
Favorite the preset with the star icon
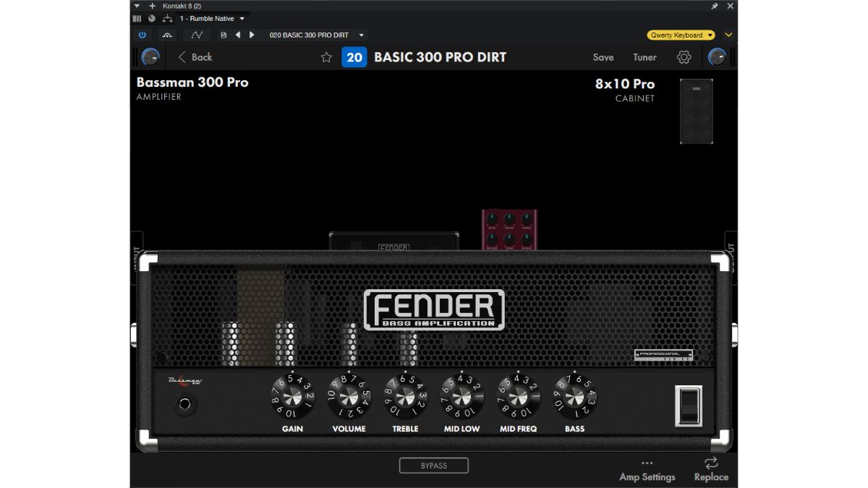pos(326,57)
